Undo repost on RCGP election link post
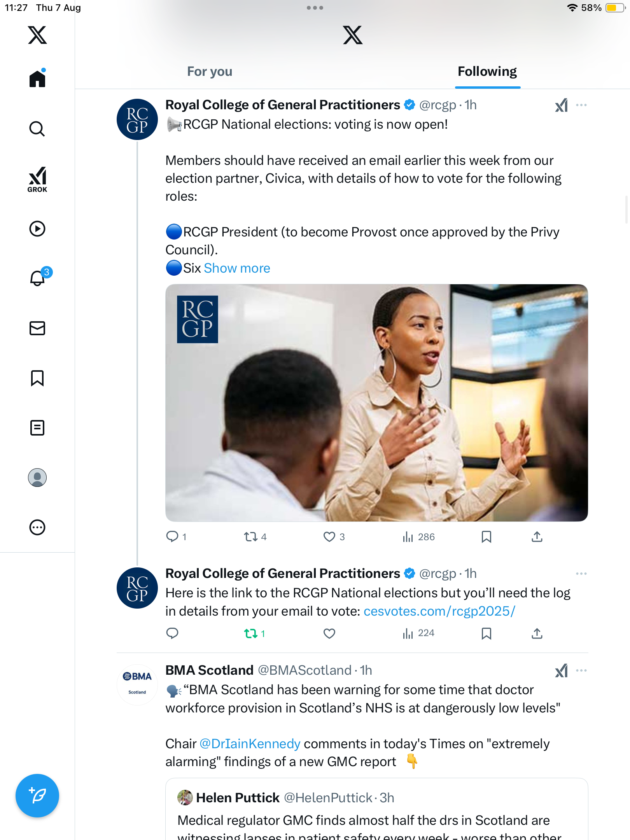The width and height of the screenshot is (630, 840). pos(251,634)
